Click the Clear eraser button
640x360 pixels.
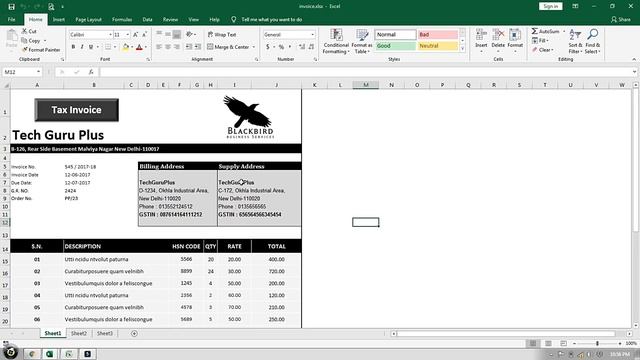click(x=542, y=50)
